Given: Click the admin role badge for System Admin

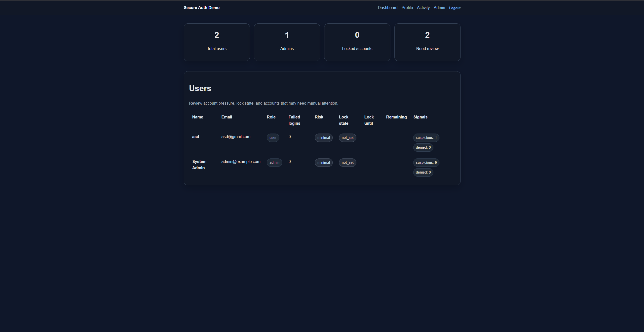Looking at the screenshot, I should (274, 162).
